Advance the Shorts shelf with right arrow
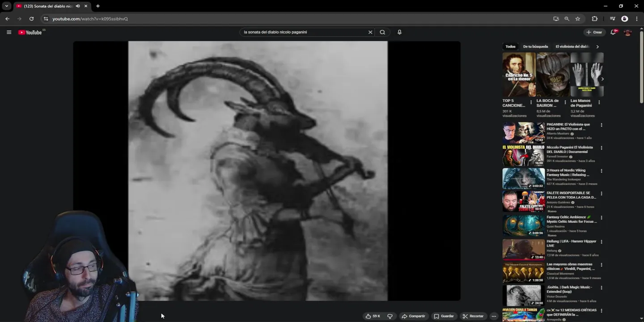The width and height of the screenshot is (644, 322). pos(602,79)
